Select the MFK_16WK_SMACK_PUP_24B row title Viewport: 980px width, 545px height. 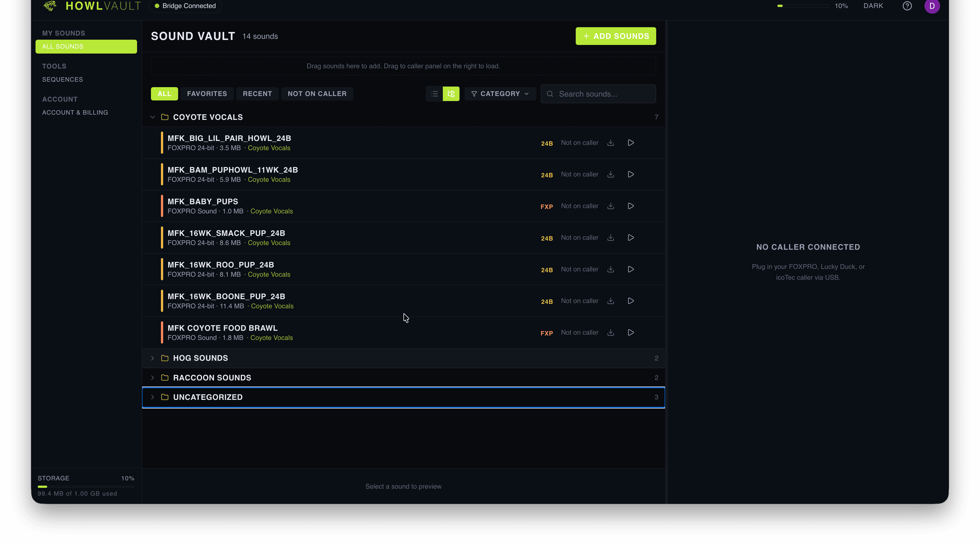(x=226, y=233)
